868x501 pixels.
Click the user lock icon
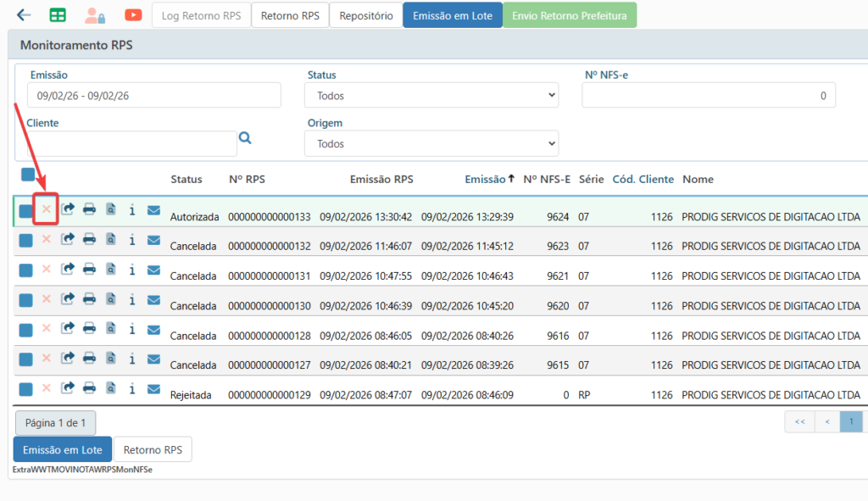tap(95, 14)
